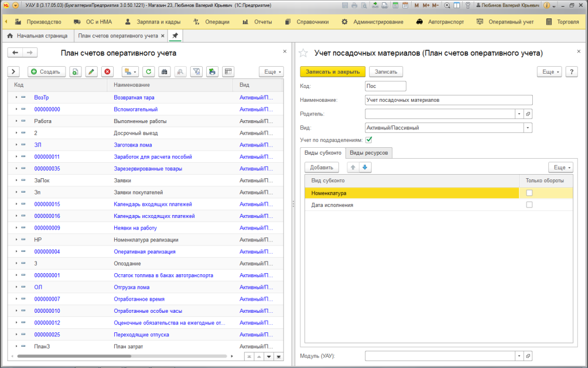Screen dimensions: 588x368
Task: Click the back navigation arrow
Action: tap(16, 52)
